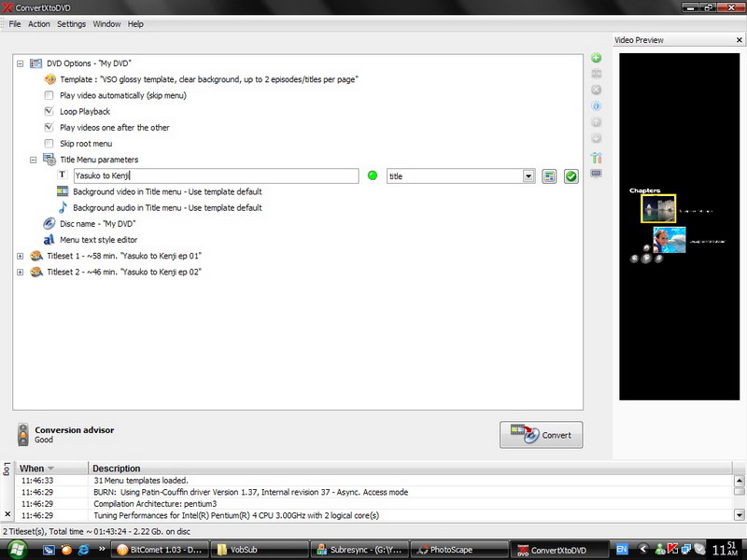The width and height of the screenshot is (747, 560).
Task: Click the DVD Options list icon
Action: [x=35, y=63]
